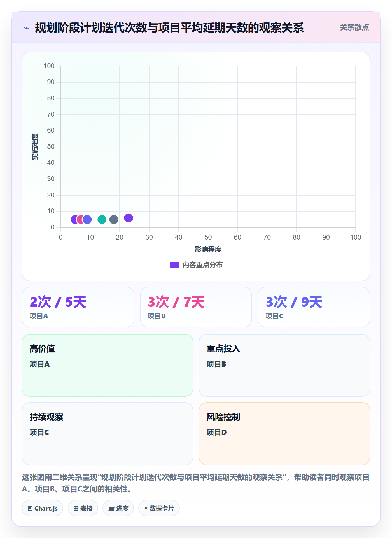
Task: Click the 关系散点 label in the header
Action: point(354,27)
